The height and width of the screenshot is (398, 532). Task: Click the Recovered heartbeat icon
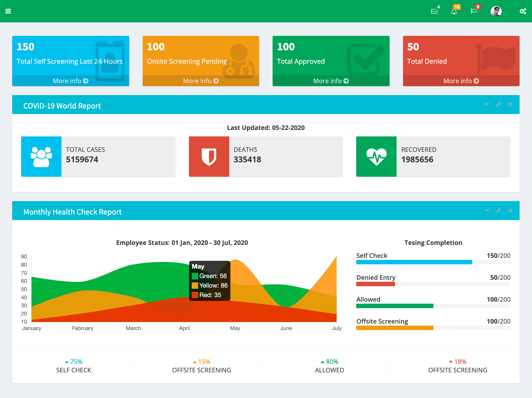376,157
